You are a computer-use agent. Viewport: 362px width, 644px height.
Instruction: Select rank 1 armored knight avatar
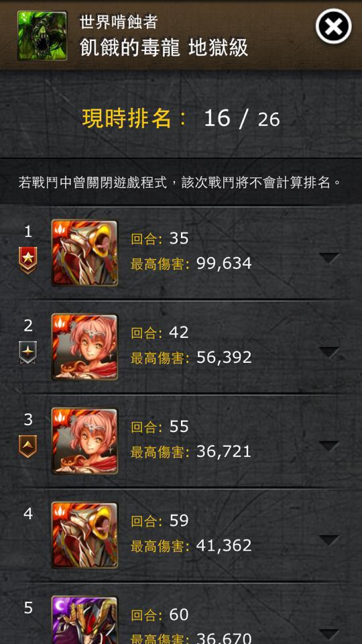(x=84, y=253)
